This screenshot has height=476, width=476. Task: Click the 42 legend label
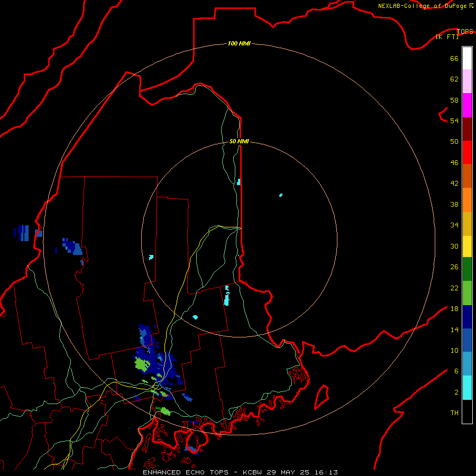tap(454, 184)
